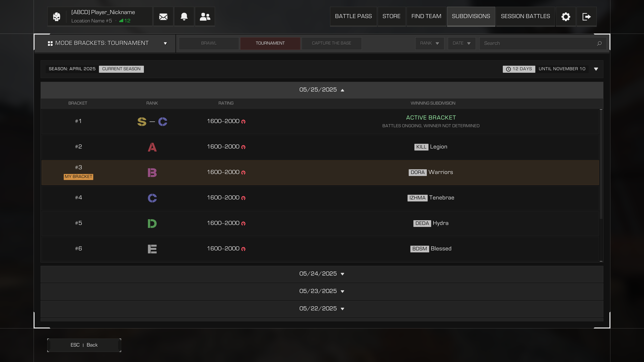Click the rating icon in bracket #5 row
Screen dimensions: 644x362
click(243, 224)
